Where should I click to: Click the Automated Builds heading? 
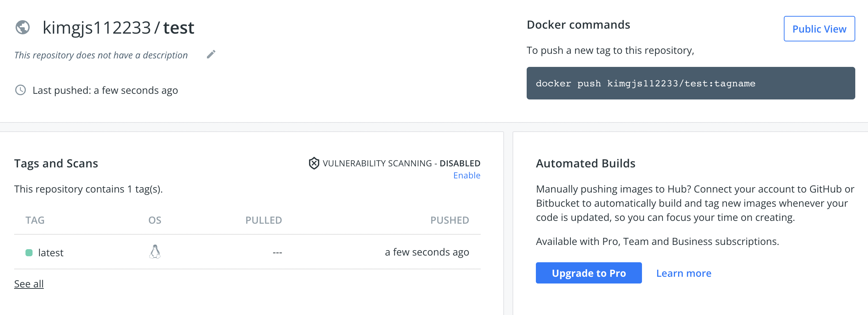tap(586, 164)
